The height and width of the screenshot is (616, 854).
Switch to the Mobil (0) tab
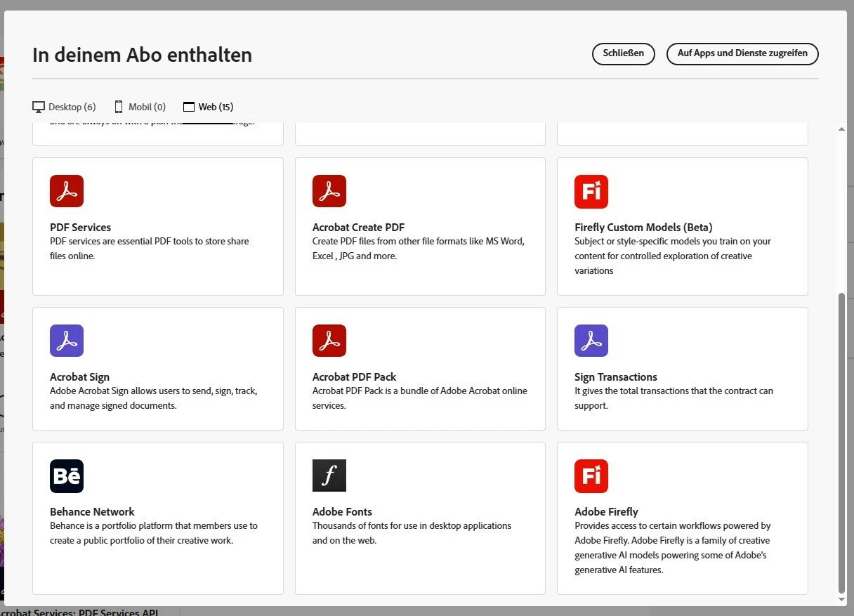140,107
